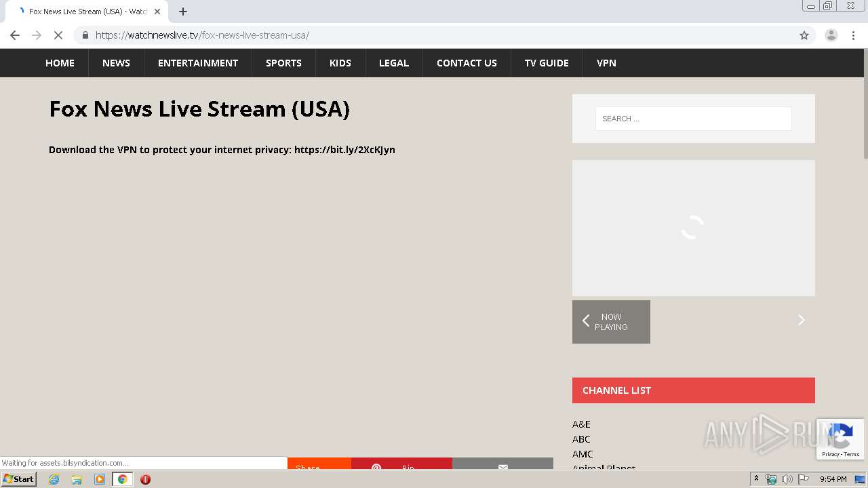Click the gray email share button
868x488 pixels.
(502, 464)
